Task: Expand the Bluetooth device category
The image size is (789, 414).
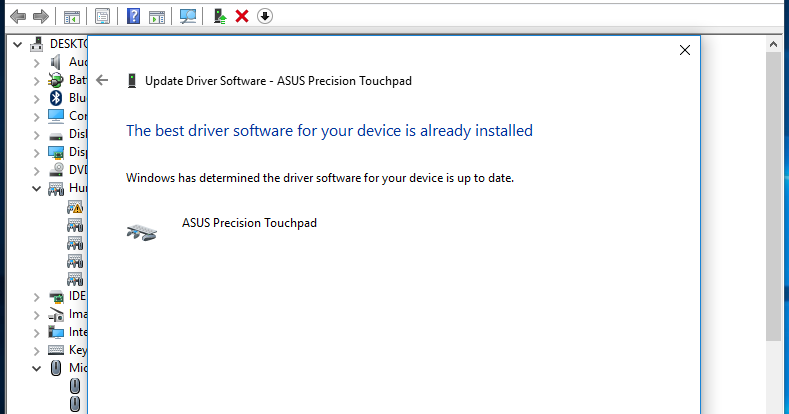Action: [36, 99]
